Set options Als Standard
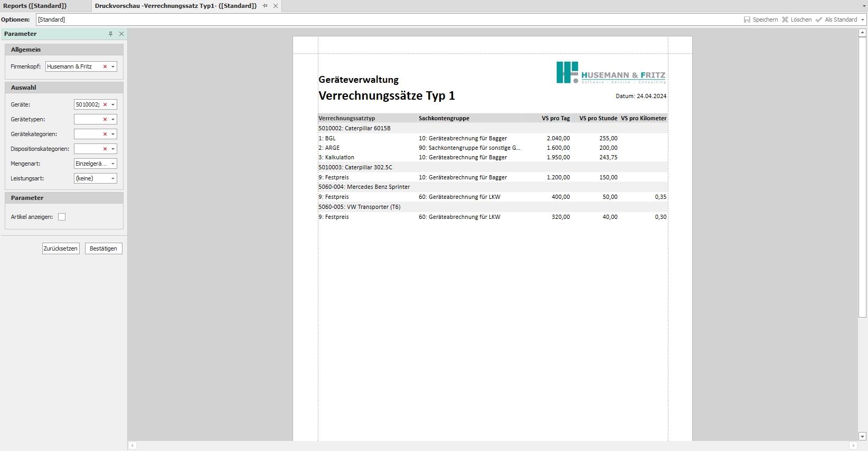 pos(836,20)
